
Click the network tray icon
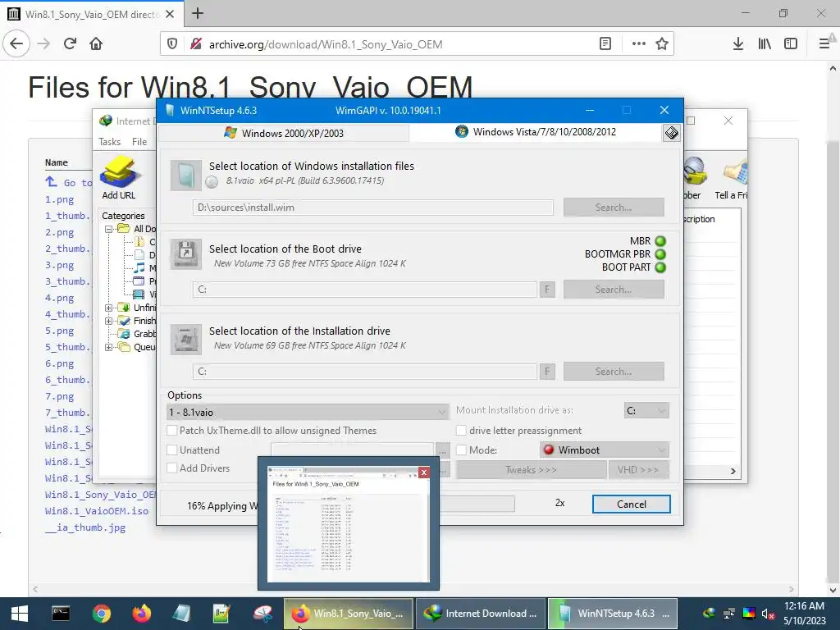coord(729,614)
